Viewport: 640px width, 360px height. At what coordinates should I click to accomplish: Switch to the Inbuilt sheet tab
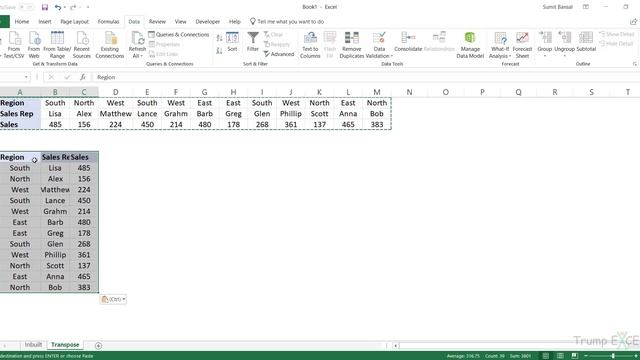click(x=33, y=345)
